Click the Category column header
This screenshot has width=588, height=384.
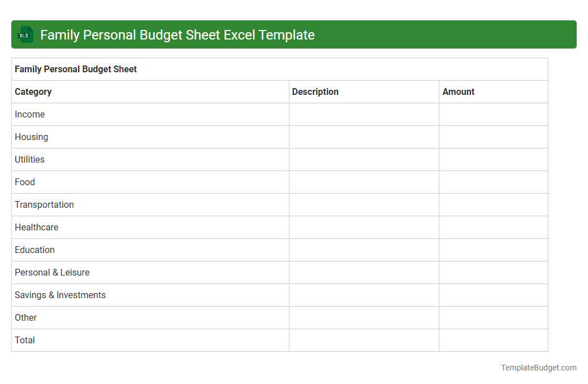point(33,91)
